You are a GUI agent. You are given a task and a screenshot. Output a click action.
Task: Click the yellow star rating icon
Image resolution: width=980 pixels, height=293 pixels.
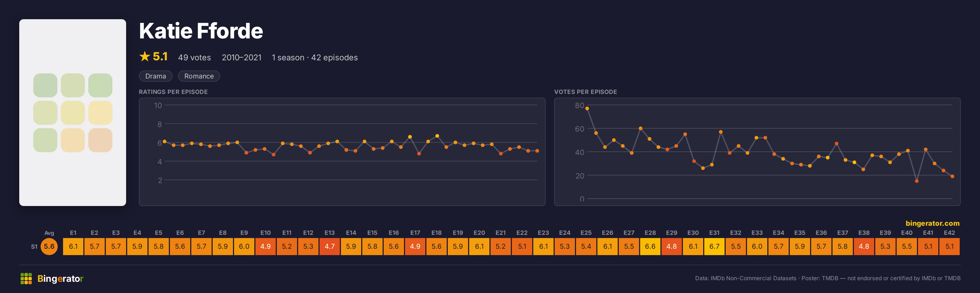point(145,57)
